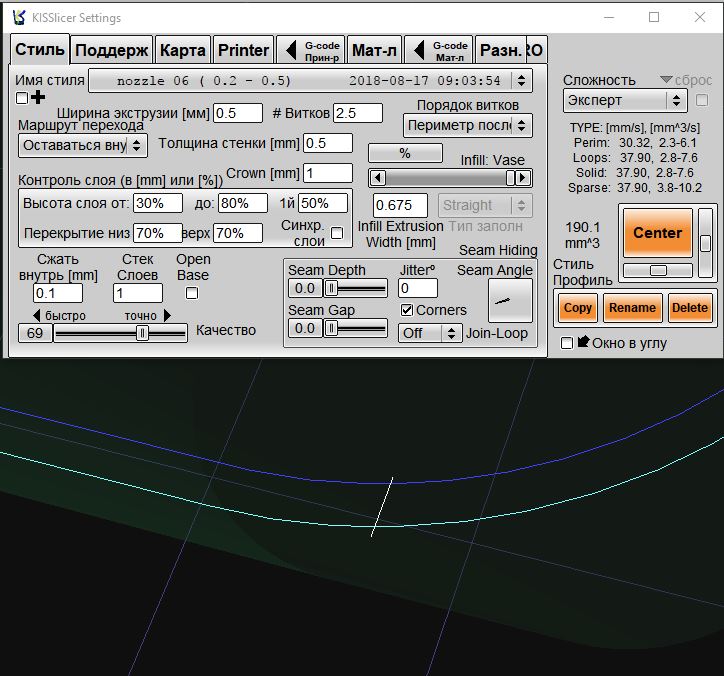Image resolution: width=724 pixels, height=676 pixels.
Task: Click the left arrow before G-code Прин-р tab
Action: click(291, 50)
